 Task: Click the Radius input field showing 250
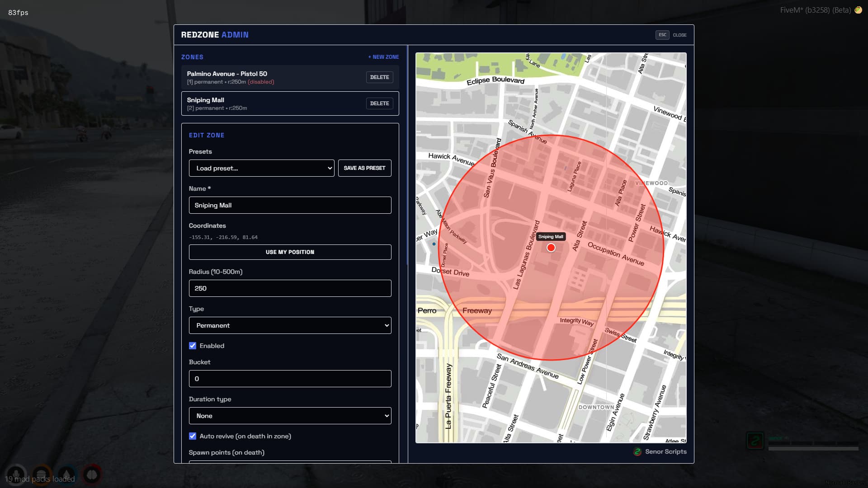290,288
